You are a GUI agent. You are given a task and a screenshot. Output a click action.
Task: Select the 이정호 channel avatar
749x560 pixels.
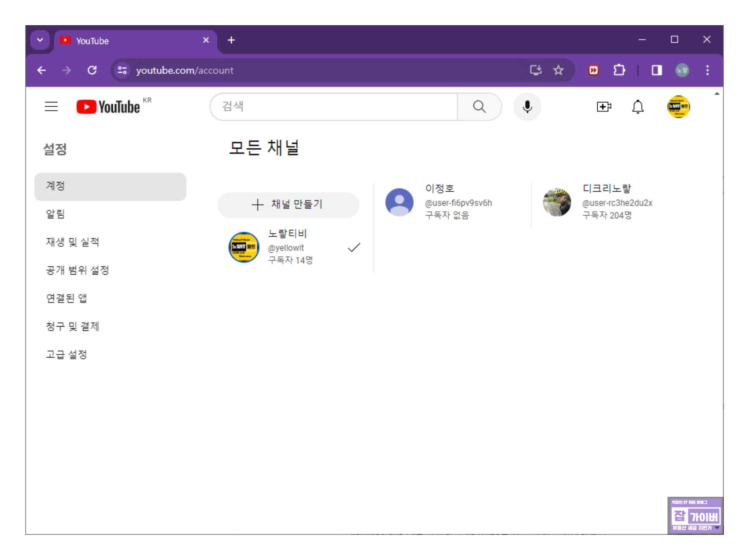399,202
